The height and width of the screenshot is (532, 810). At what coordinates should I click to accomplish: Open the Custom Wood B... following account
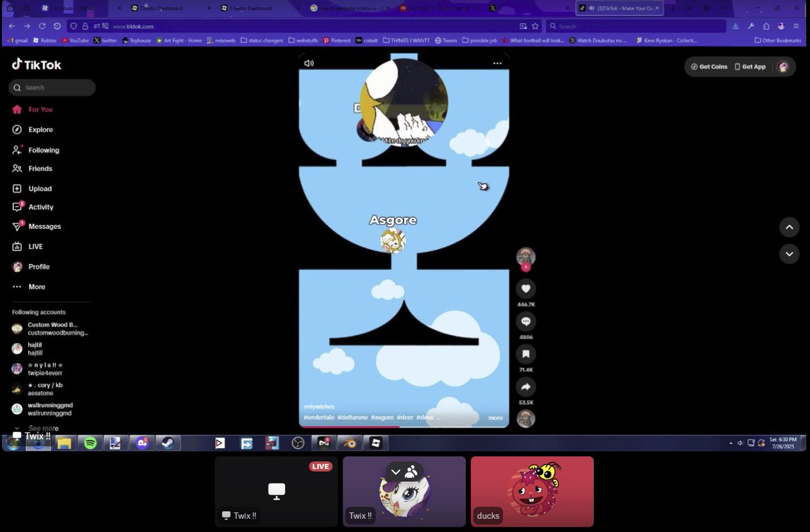click(51, 329)
